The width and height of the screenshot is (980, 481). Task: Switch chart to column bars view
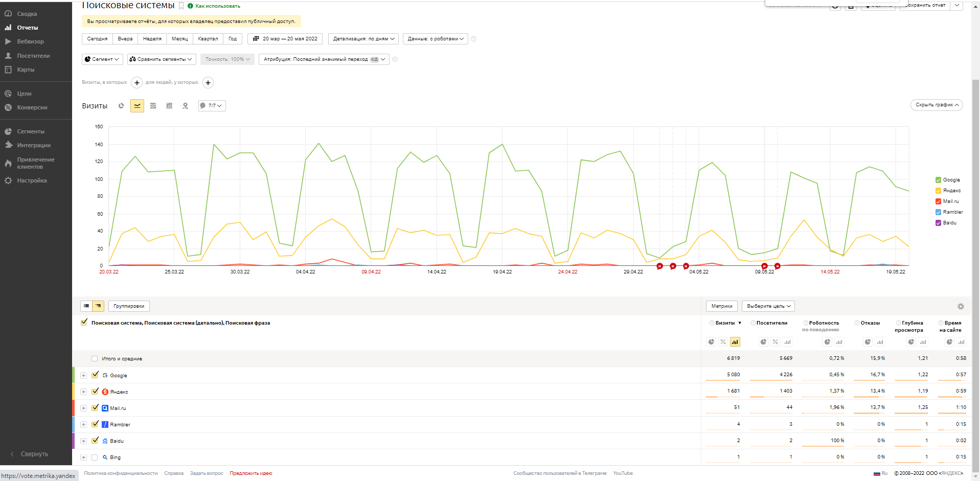click(x=169, y=106)
